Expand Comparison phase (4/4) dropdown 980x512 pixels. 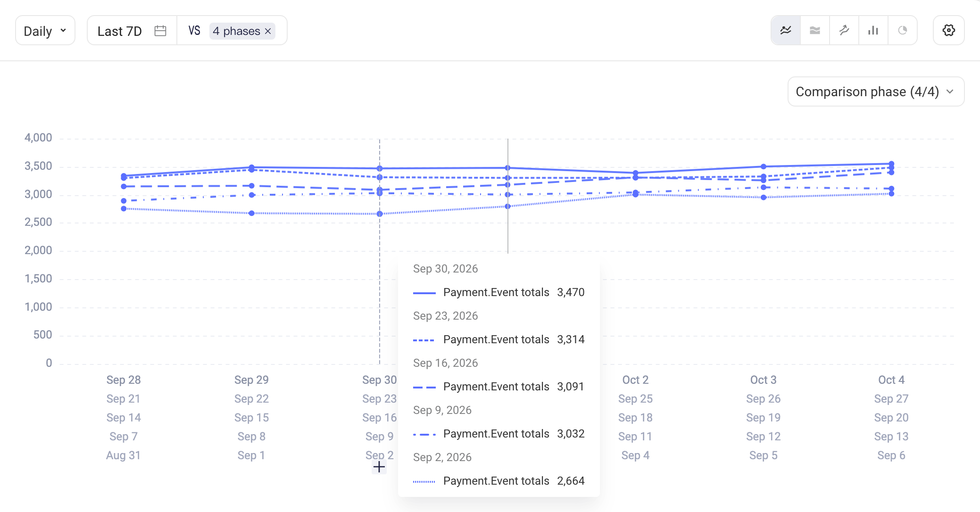876,91
